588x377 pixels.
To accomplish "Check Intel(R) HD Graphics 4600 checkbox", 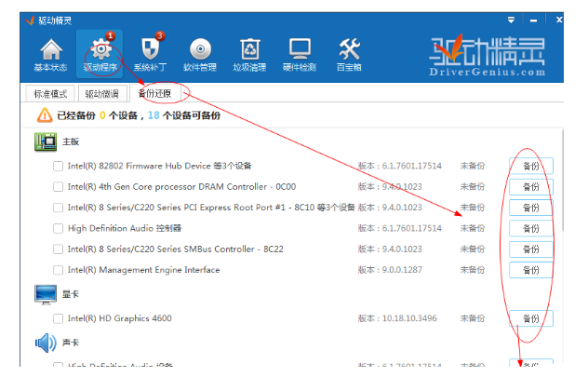I will (x=59, y=318).
